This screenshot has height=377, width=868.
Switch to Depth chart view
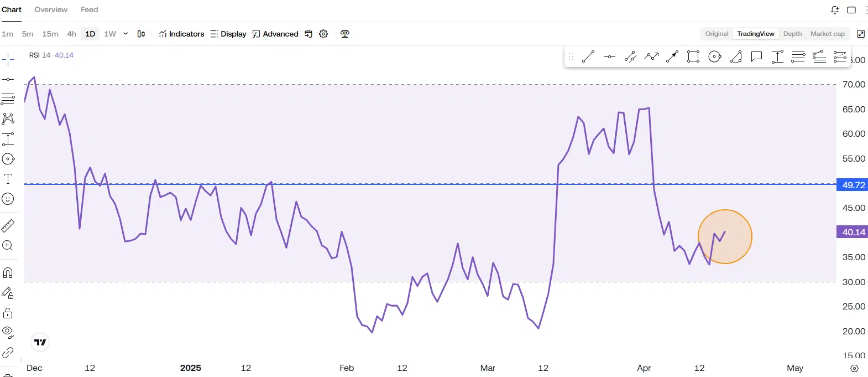(x=792, y=34)
